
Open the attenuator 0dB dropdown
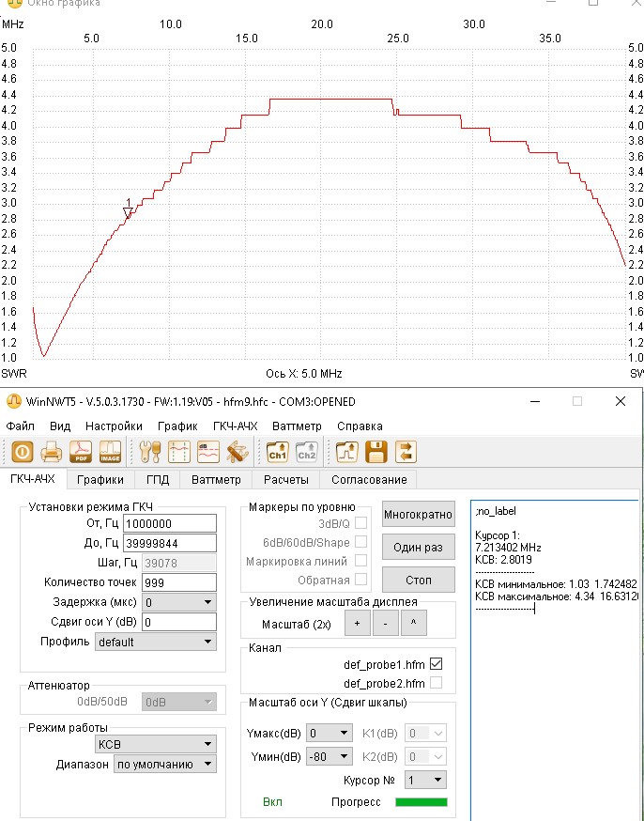click(x=179, y=702)
